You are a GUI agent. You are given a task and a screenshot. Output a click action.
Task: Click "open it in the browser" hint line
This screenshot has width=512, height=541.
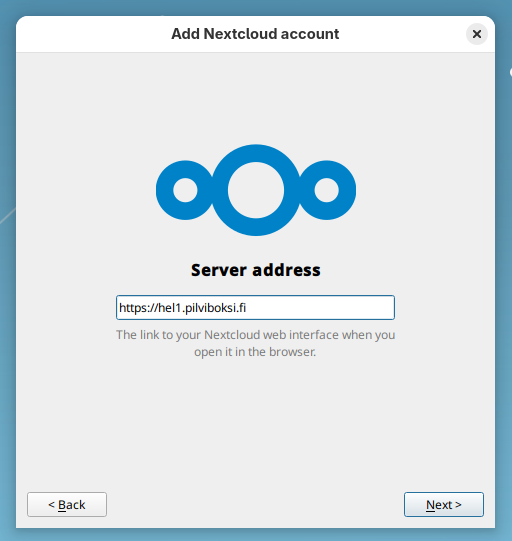coord(255,352)
